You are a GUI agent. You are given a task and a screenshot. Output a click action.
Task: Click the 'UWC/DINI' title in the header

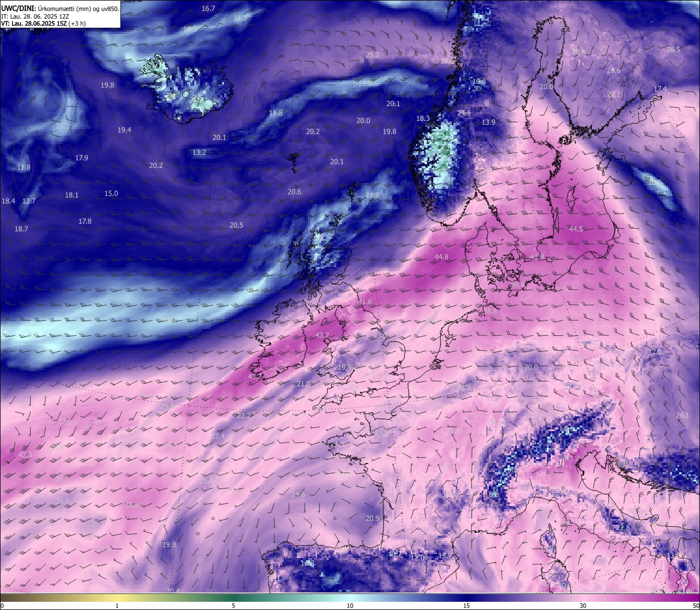[x=18, y=8]
